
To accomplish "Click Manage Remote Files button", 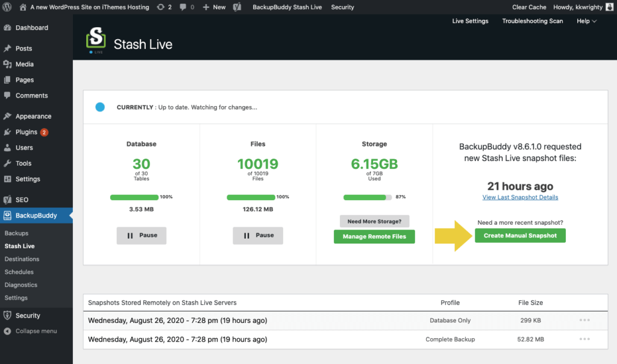I will [374, 236].
